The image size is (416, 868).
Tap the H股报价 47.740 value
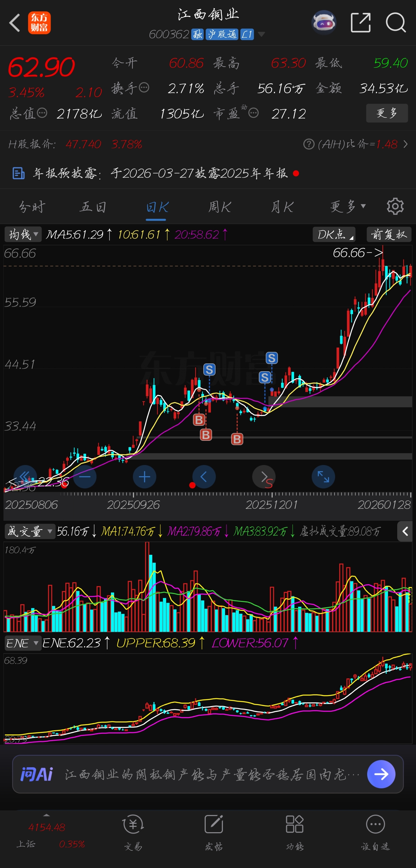pos(83,144)
